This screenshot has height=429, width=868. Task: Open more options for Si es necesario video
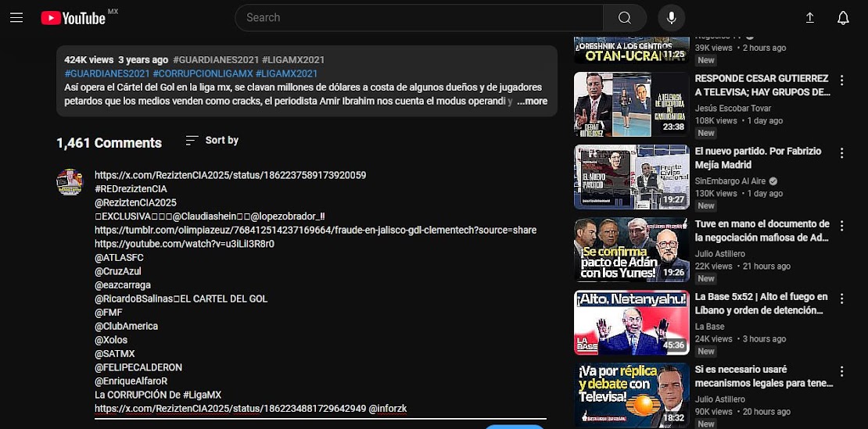(x=842, y=371)
